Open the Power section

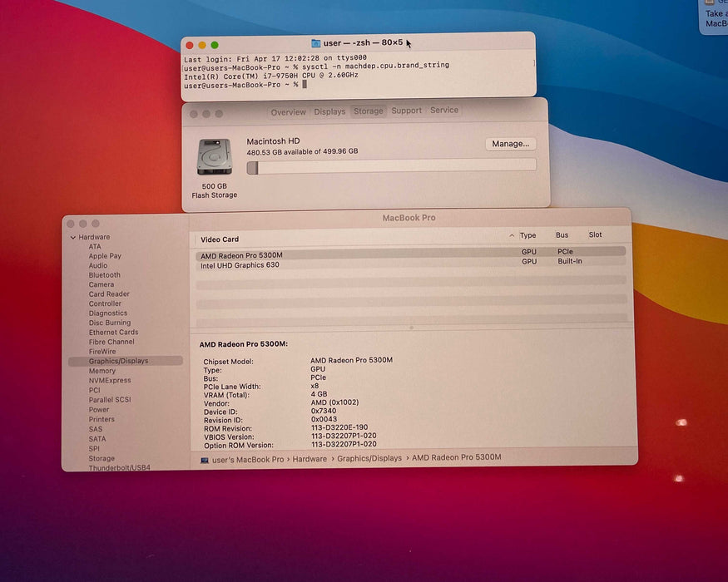click(99, 410)
